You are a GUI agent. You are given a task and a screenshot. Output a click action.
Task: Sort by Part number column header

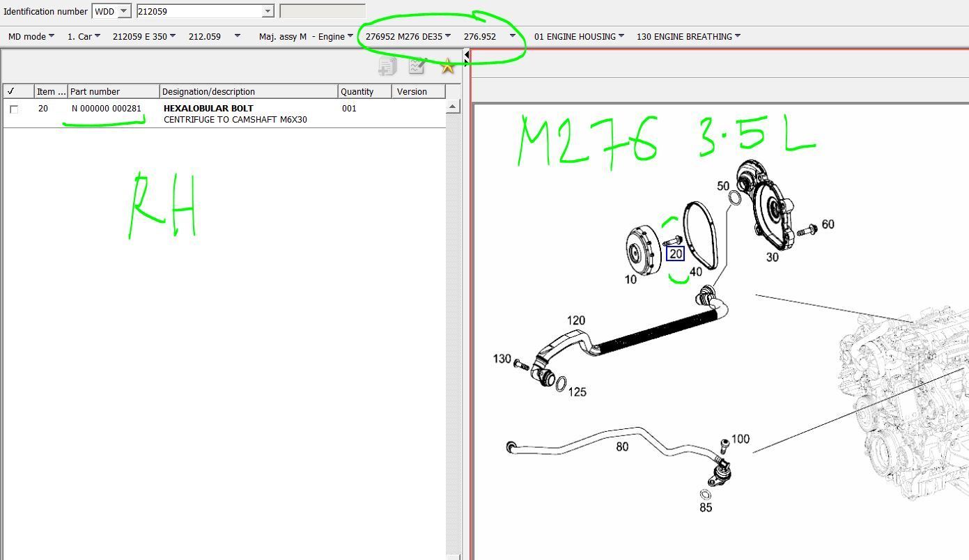coord(113,91)
